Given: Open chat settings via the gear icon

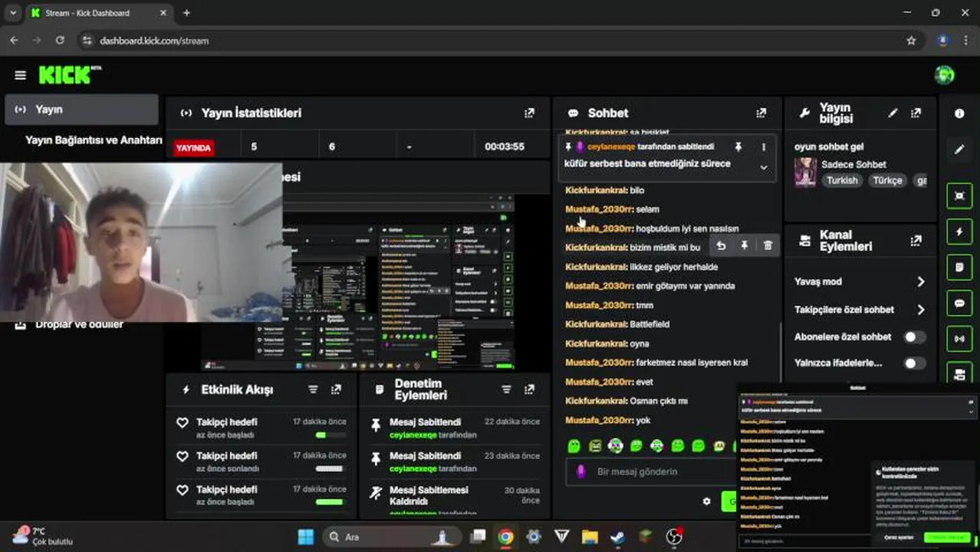Looking at the screenshot, I should tap(706, 501).
